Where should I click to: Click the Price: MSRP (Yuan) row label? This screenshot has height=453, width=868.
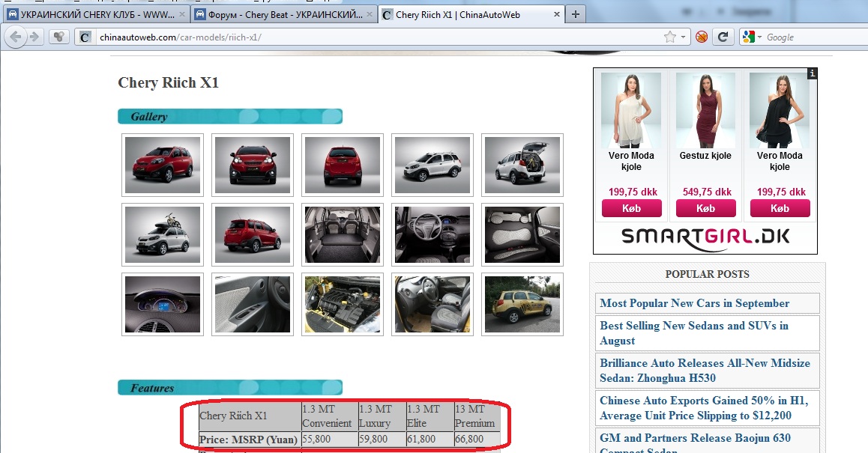click(x=249, y=440)
